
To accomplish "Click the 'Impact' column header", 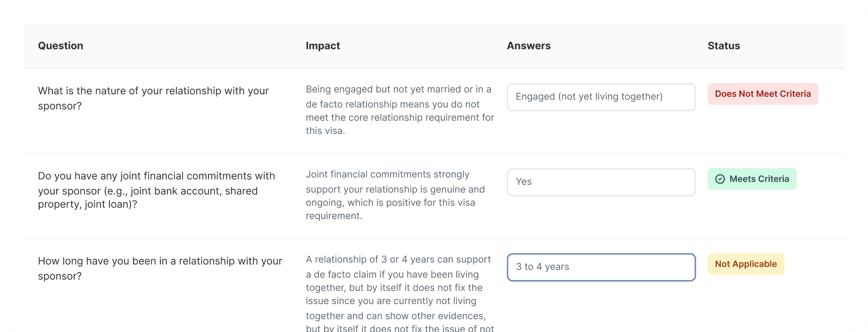I will point(323,46).
